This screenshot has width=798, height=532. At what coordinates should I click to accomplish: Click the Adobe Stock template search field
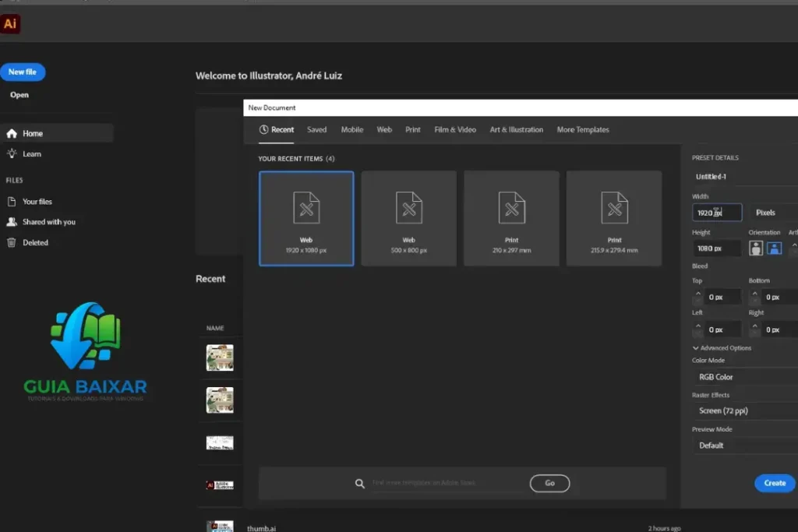coord(447,483)
